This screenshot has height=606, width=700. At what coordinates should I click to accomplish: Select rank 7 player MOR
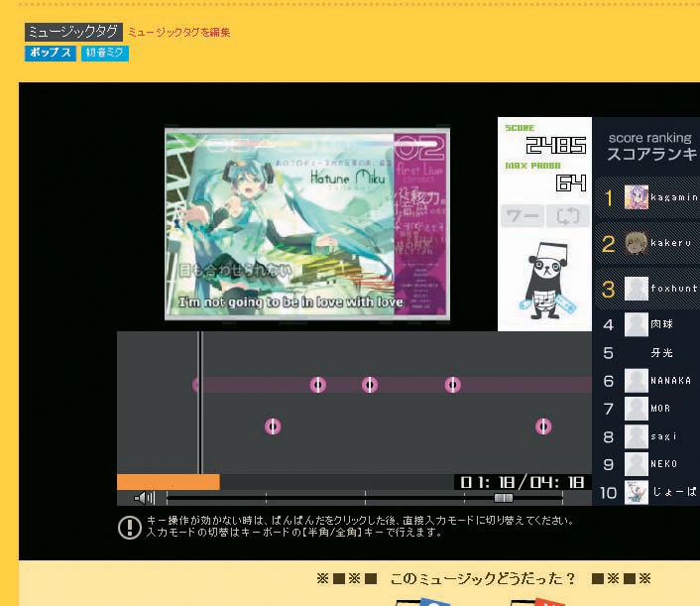(x=660, y=409)
